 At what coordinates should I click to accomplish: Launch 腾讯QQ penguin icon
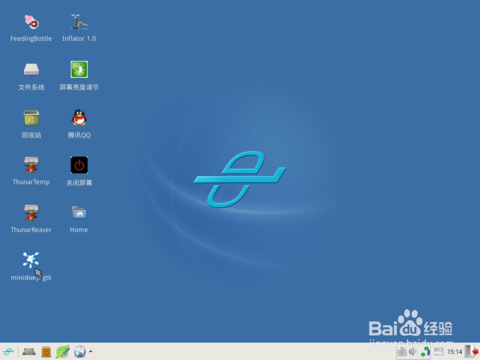pos(79,117)
